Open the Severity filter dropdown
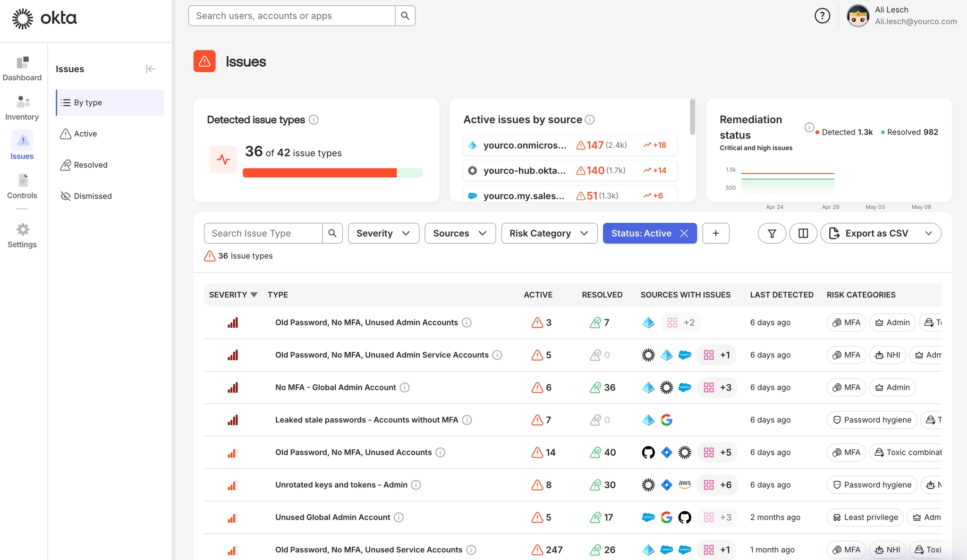This screenshot has width=967, height=560. point(383,233)
